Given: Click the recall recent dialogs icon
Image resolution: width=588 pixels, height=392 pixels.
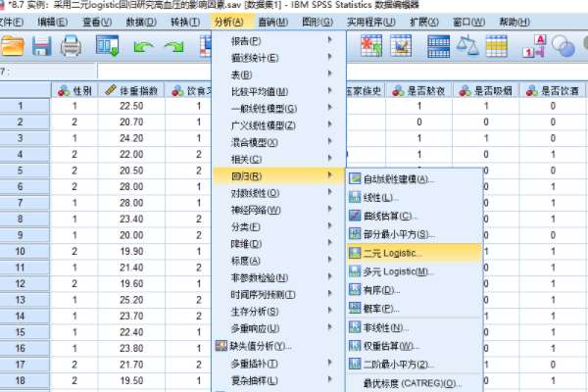Looking at the screenshot, I should 107,45.
